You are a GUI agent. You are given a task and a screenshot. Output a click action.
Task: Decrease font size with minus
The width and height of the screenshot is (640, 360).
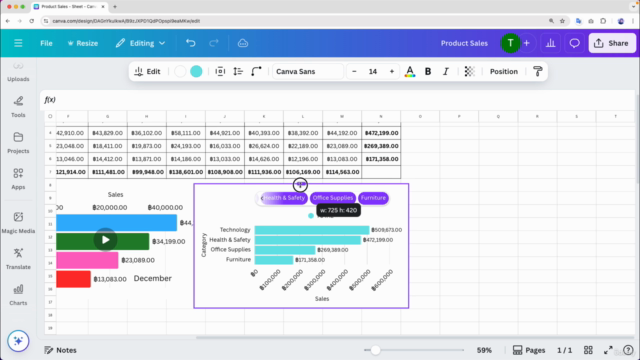(x=354, y=71)
